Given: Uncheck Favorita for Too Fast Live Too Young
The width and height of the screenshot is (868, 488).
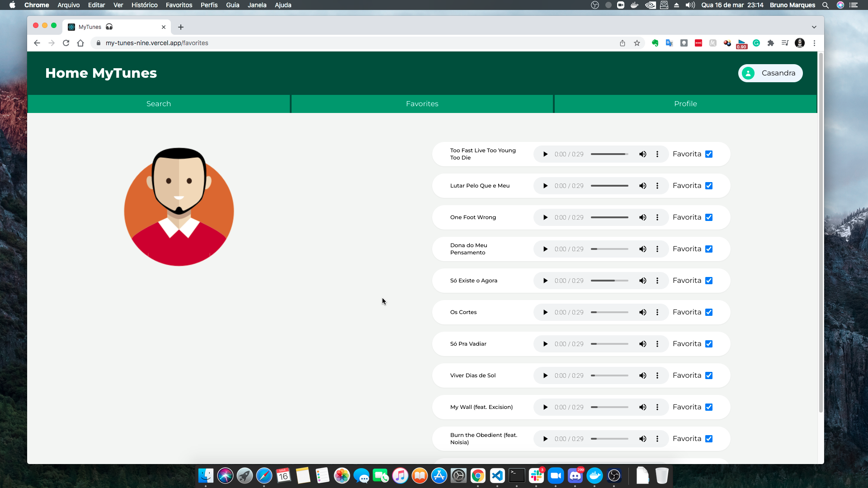Looking at the screenshot, I should pyautogui.click(x=709, y=154).
